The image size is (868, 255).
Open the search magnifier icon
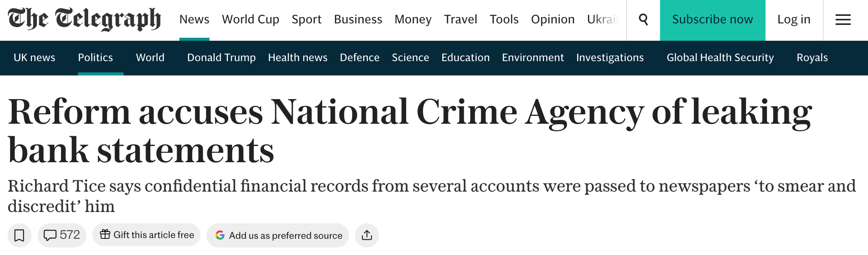click(643, 20)
